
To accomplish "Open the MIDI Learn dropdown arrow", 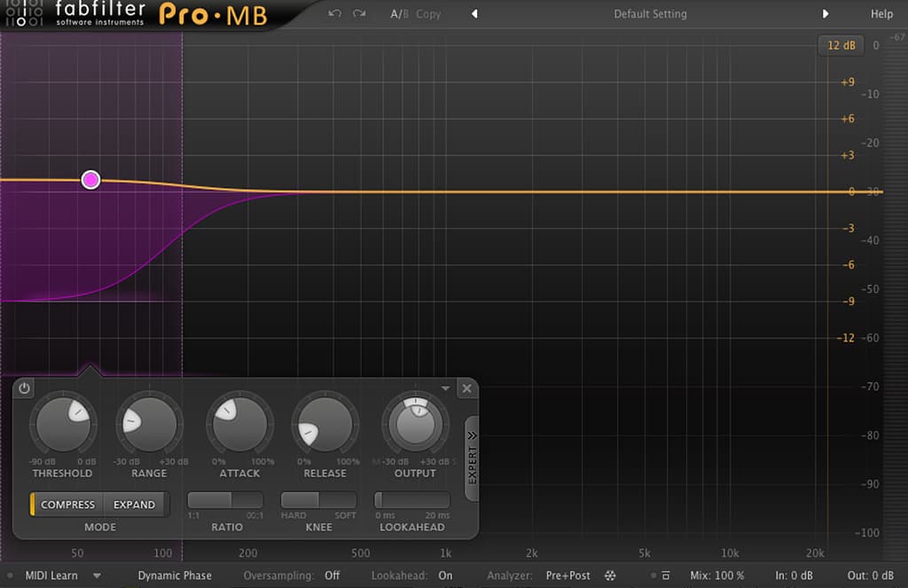I will (x=97, y=576).
